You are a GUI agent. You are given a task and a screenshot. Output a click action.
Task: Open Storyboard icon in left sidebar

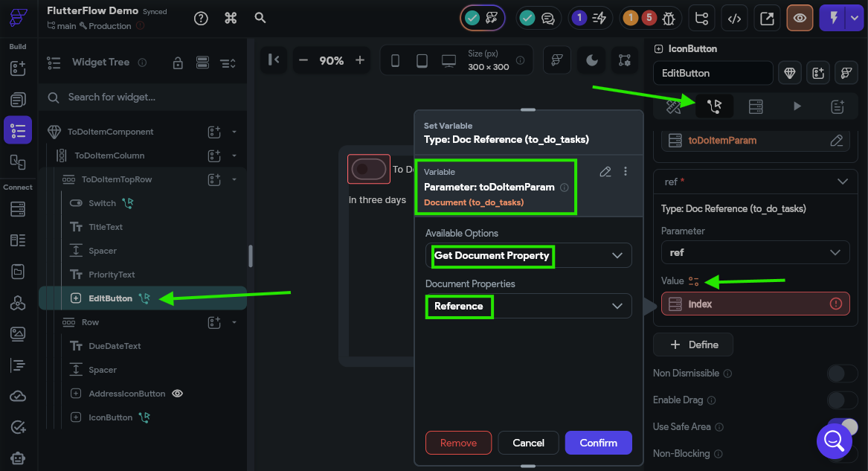(18, 161)
